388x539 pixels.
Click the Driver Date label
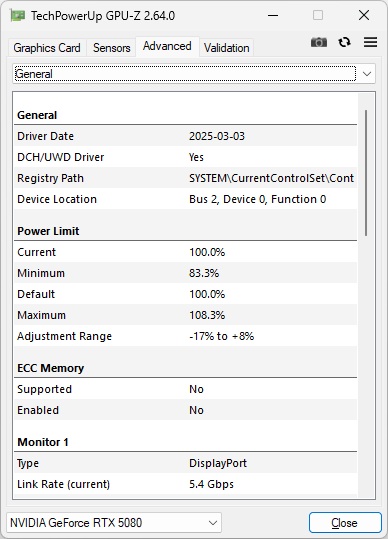coord(46,136)
